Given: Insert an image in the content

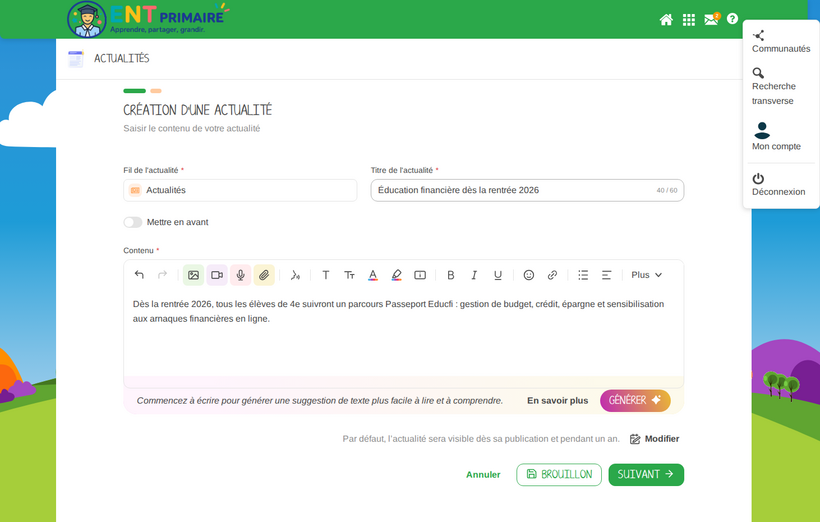Looking at the screenshot, I should (x=193, y=275).
